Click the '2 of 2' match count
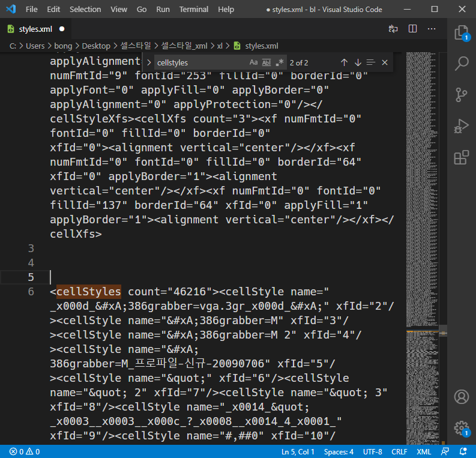The height and width of the screenshot is (458, 476). coord(299,63)
